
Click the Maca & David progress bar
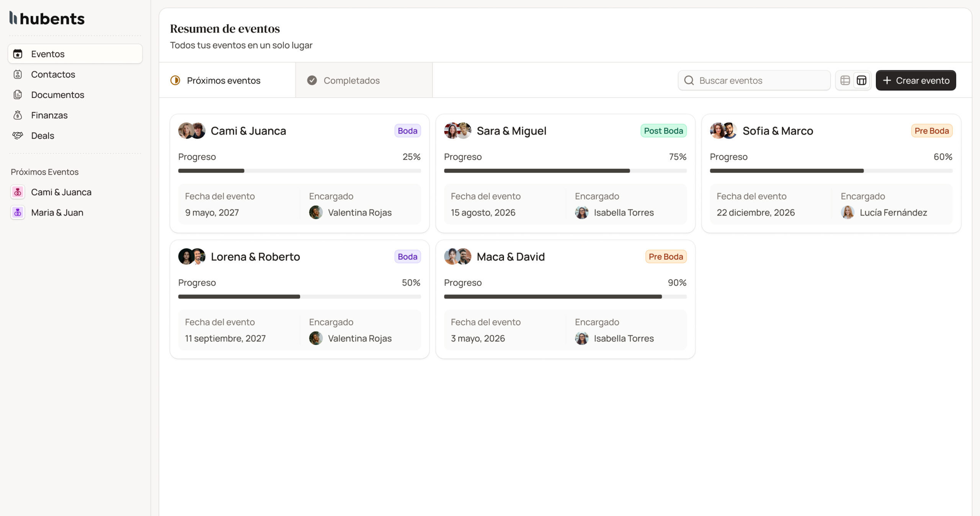click(565, 297)
